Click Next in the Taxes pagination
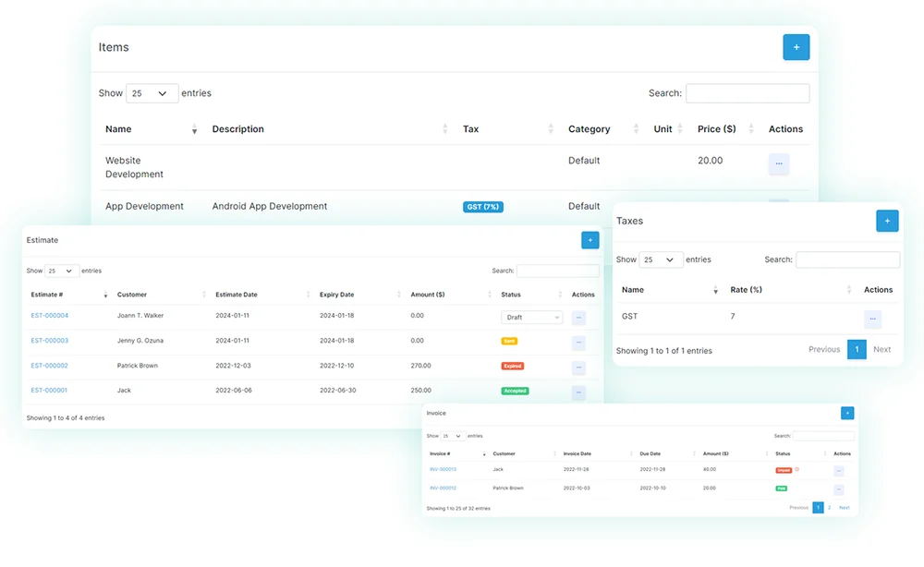The height and width of the screenshot is (567, 924). pos(881,350)
